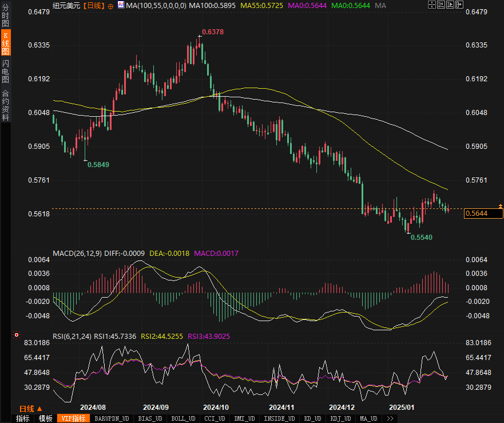Screen dimensions: 504x423
Task: Choose the BOLL_UD indicator button
Action: (183, 418)
